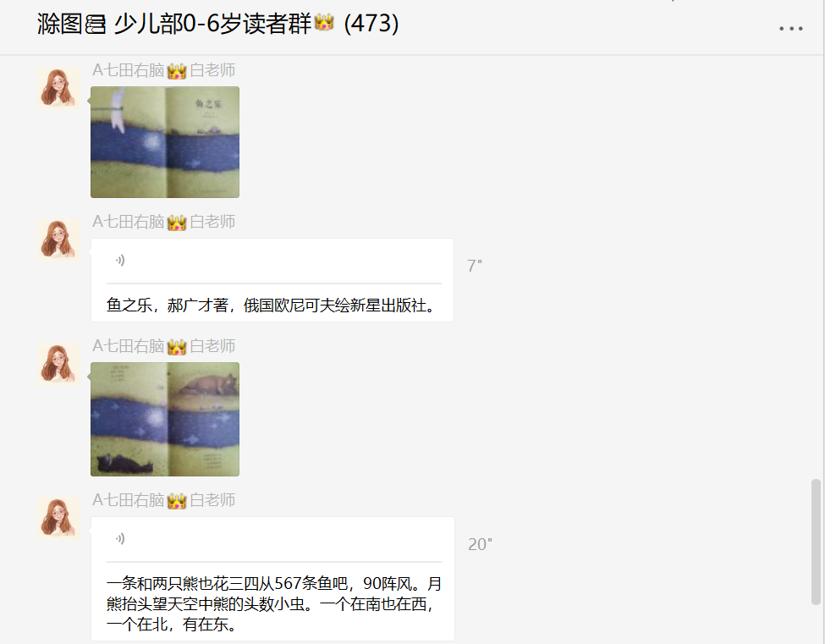The height and width of the screenshot is (644, 825).
Task: Open the 鱼之乐 book cover photo
Action: 165,142
